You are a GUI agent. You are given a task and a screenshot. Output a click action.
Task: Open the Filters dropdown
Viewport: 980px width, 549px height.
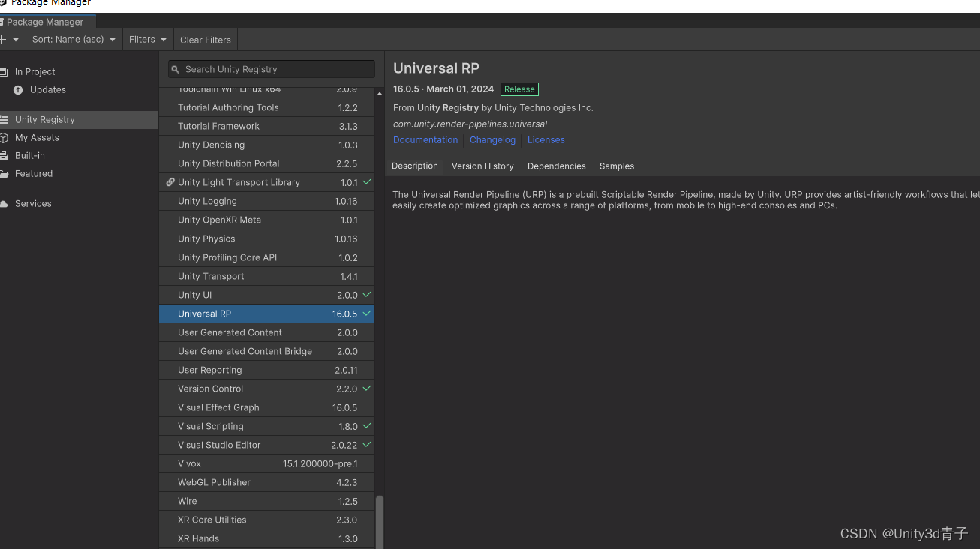pos(147,40)
